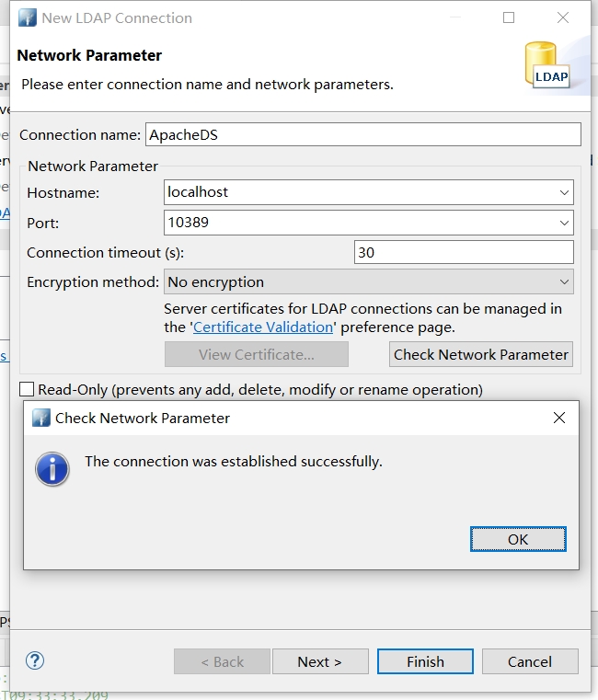Screen dimensions: 598x700
Task: Enable the Read-Only checkbox
Action: tap(27, 389)
